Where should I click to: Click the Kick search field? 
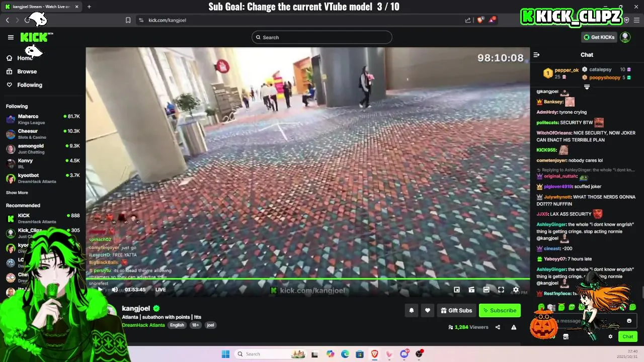coord(322,37)
